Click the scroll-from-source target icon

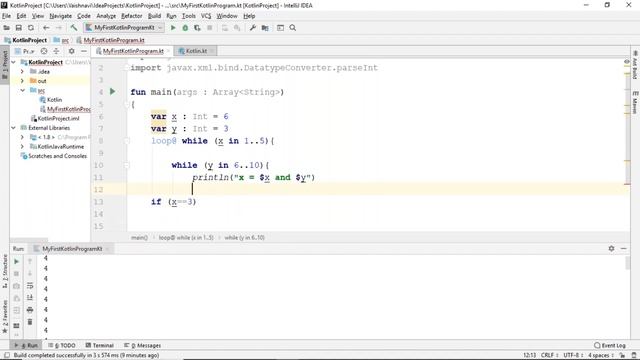pos(44,51)
